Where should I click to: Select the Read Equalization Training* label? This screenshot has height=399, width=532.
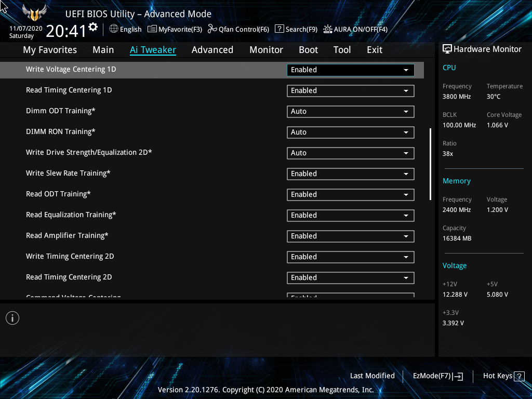(71, 215)
